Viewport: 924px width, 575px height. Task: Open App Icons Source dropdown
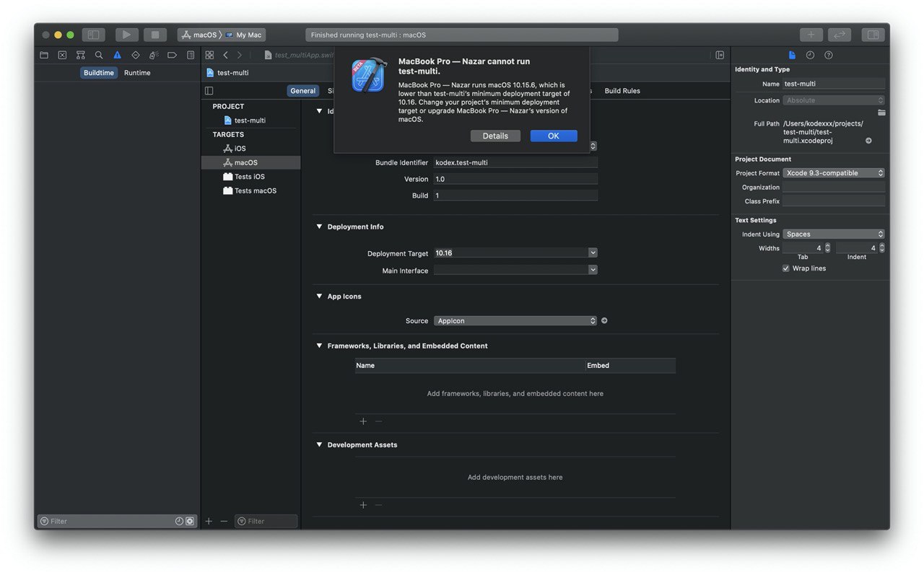(515, 320)
